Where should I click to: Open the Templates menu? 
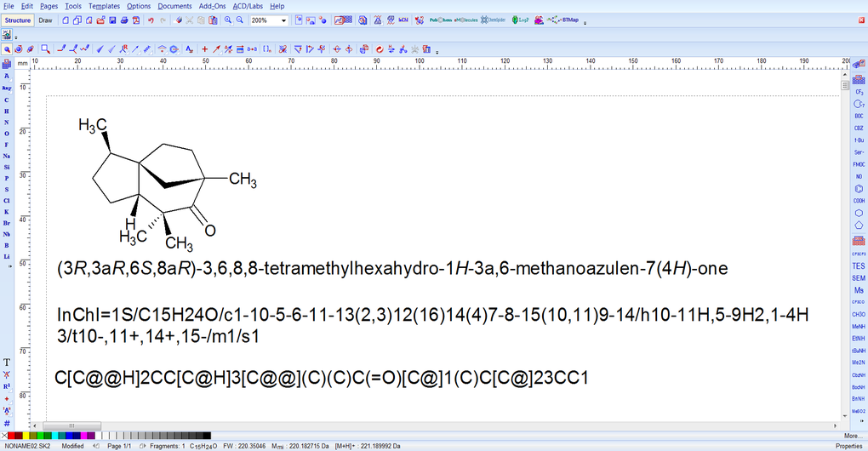coord(104,6)
